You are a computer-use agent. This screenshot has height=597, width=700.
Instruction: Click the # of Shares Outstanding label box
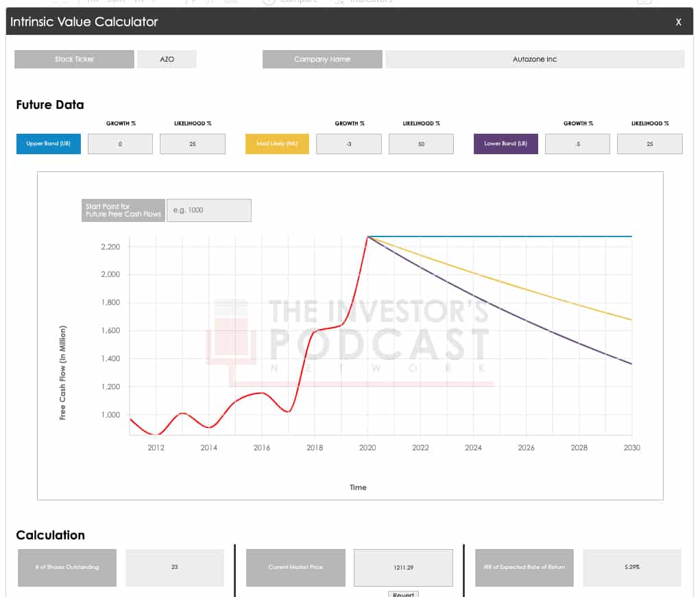(x=67, y=568)
